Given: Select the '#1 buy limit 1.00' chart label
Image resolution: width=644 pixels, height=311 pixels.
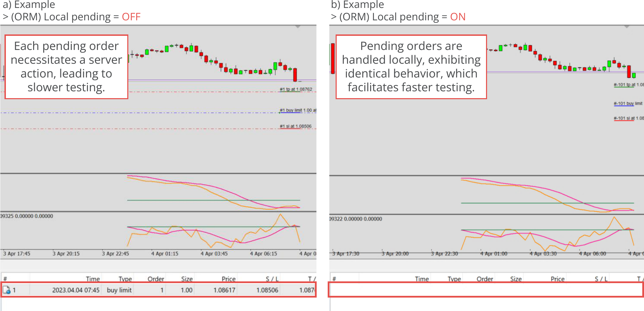Looking at the screenshot, I should point(298,110).
